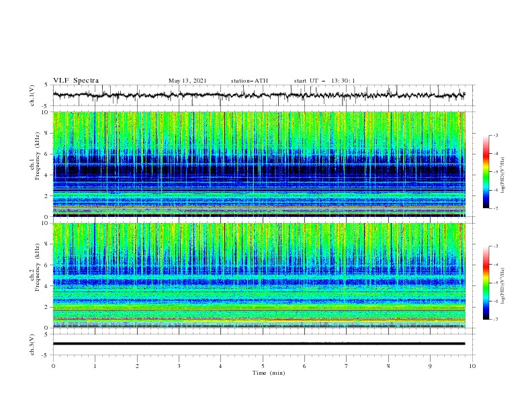This screenshot has width=532, height=411.
Task: Click the upper PSD color scale bar
Action: 486,172
